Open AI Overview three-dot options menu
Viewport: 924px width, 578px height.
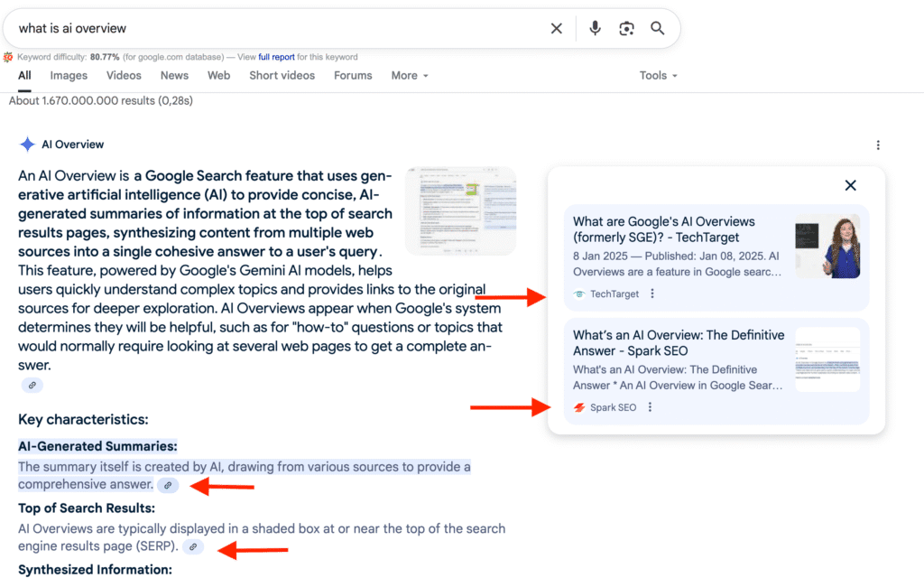[878, 144]
